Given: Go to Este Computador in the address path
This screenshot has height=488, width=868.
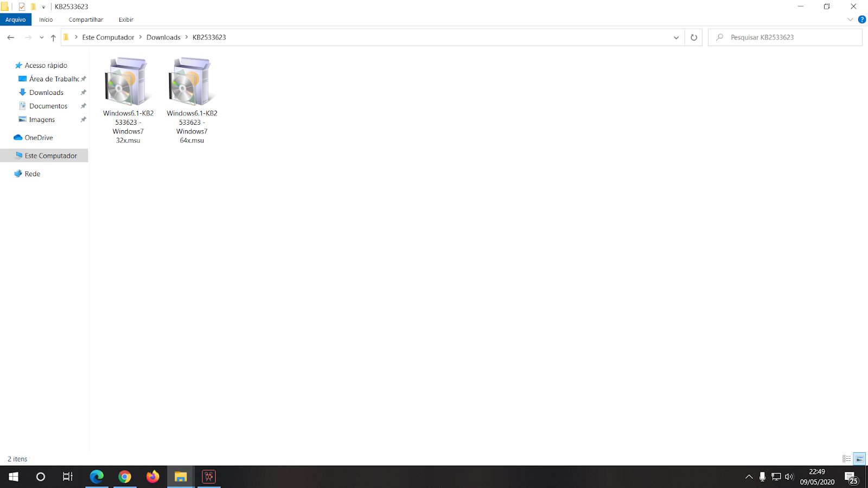Looking at the screenshot, I should 108,37.
